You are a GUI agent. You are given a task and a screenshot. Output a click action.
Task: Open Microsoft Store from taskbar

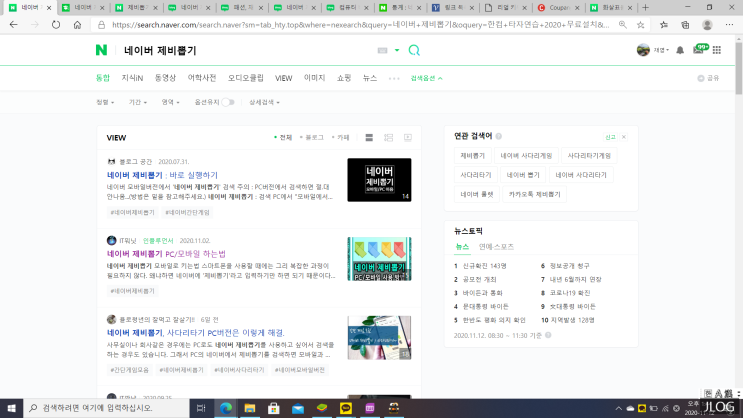273,408
